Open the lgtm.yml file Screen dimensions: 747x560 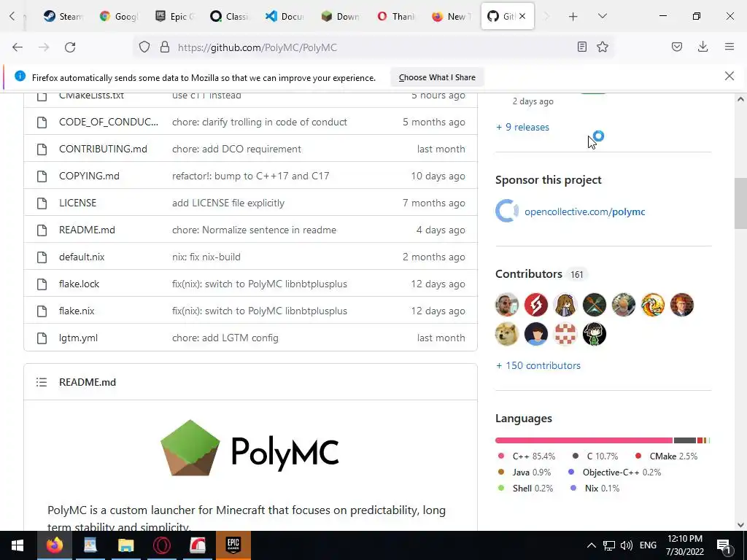(x=78, y=338)
